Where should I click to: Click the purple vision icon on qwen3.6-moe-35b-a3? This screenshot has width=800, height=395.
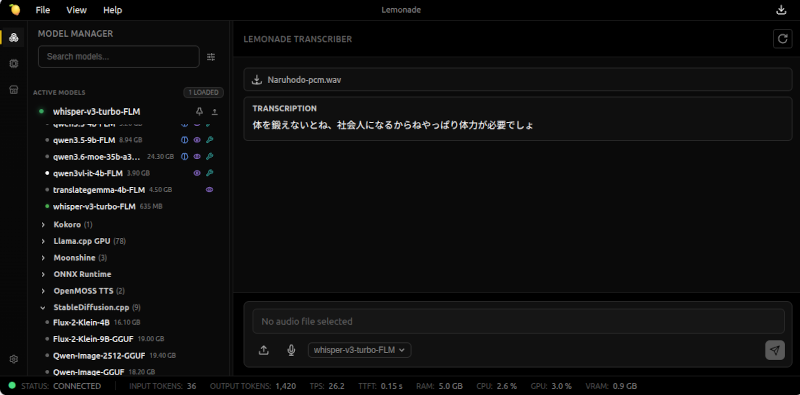click(x=197, y=156)
